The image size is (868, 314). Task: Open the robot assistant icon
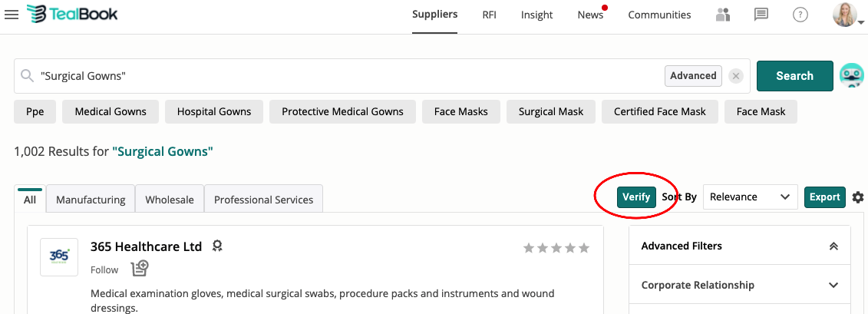tap(852, 76)
